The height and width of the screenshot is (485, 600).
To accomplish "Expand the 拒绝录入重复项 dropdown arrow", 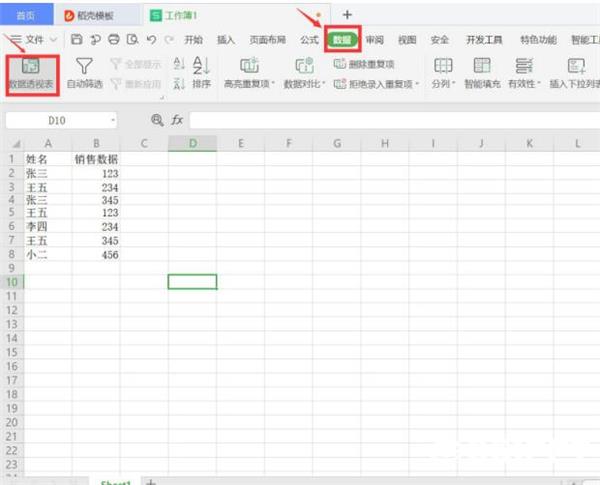I will (x=417, y=83).
